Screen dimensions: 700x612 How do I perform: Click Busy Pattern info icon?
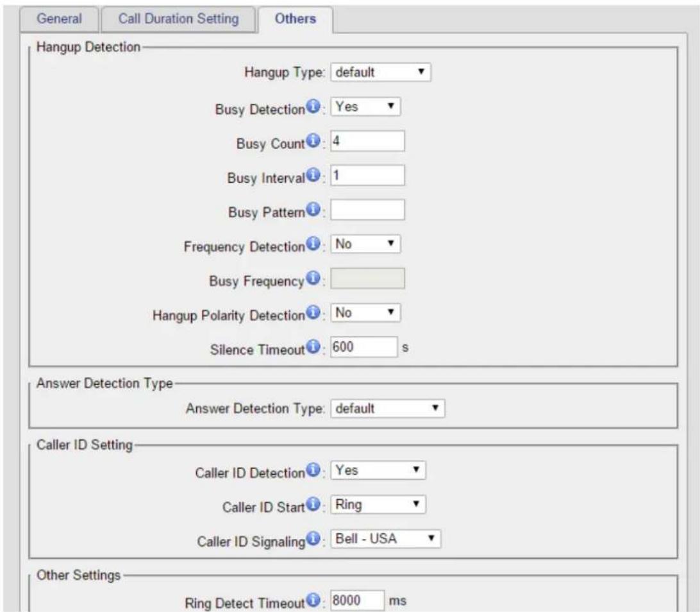click(x=313, y=209)
